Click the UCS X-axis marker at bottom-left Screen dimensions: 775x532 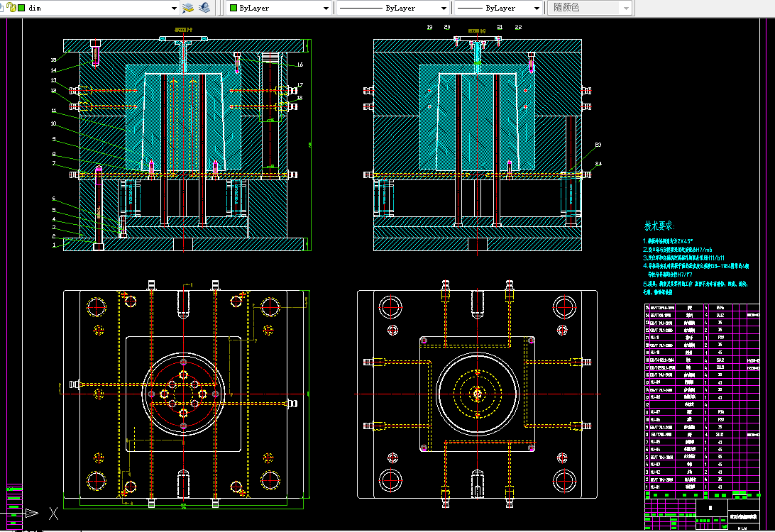[53, 513]
